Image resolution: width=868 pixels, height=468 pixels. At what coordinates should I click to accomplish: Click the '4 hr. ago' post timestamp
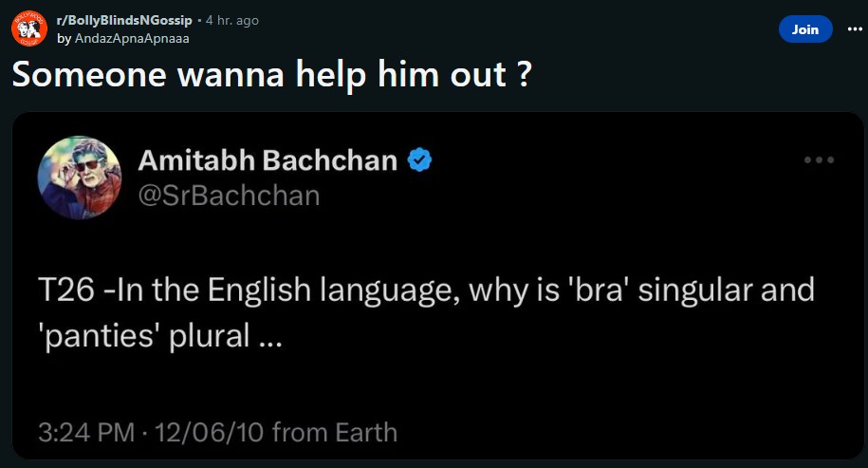(231, 20)
